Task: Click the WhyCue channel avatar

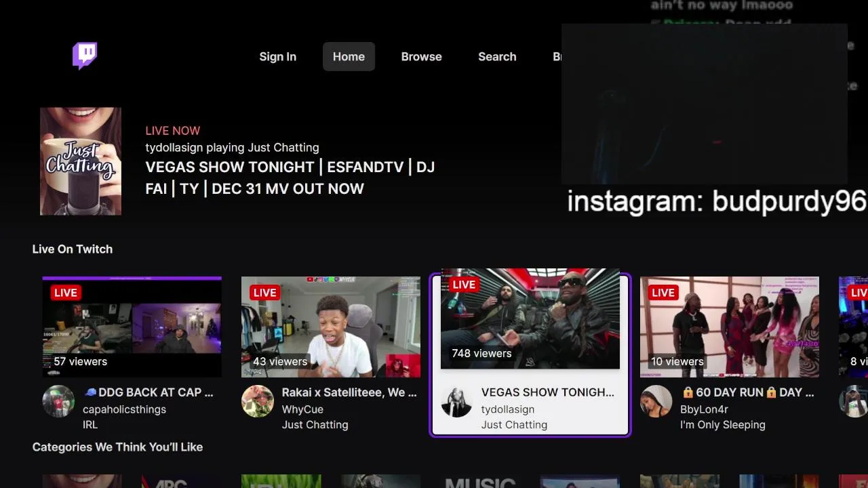Action: pyautogui.click(x=258, y=401)
